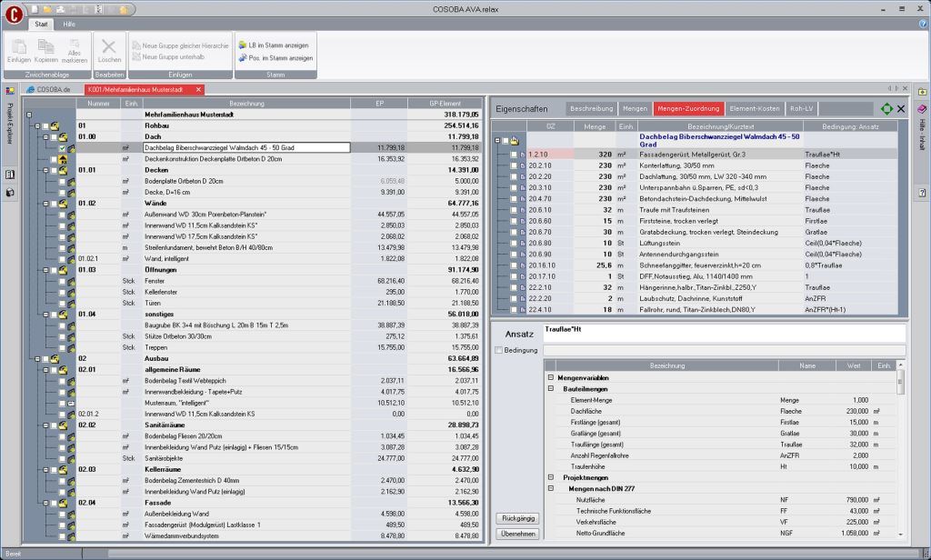Click the red COSOBA application logo button
The image size is (931, 560).
(14, 15)
